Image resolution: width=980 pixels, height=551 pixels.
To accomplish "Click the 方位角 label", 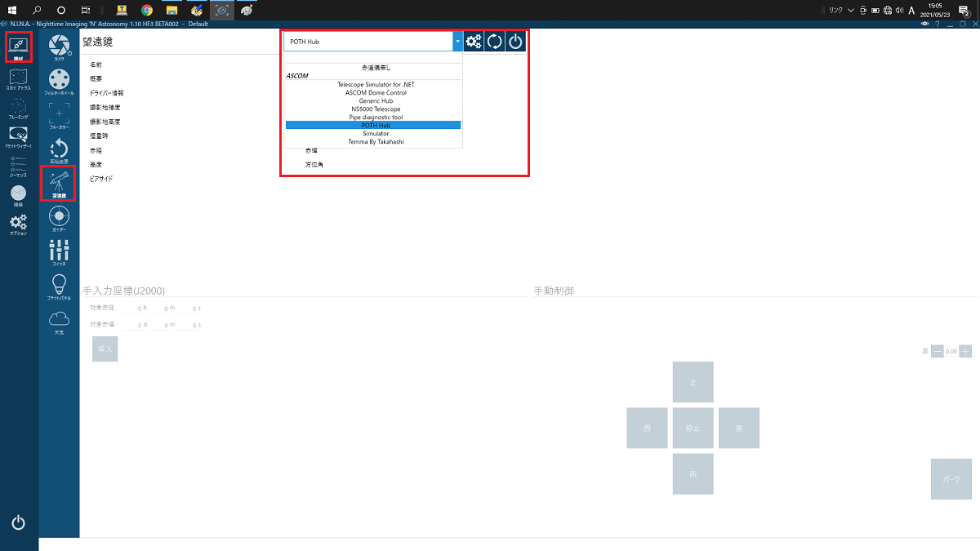I will (314, 165).
